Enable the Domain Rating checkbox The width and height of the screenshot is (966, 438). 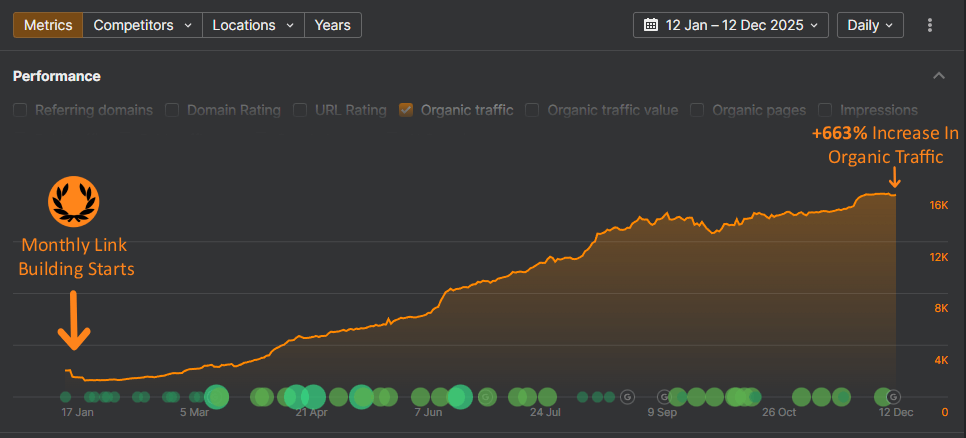tap(173, 110)
